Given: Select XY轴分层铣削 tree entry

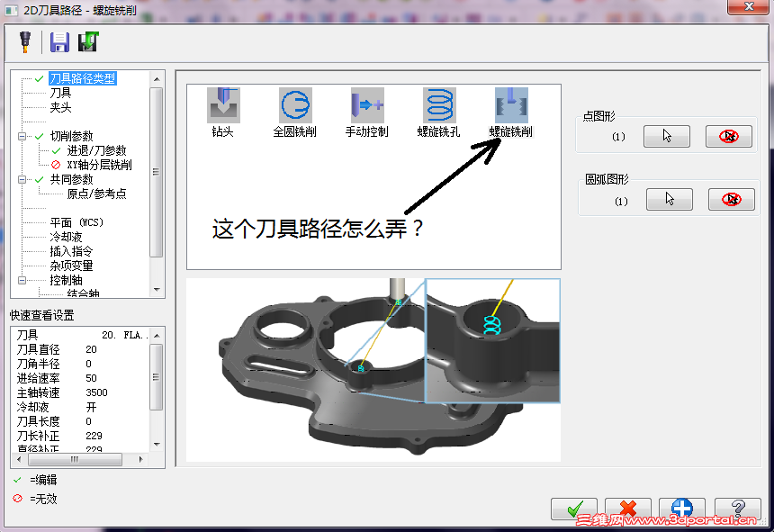Looking at the screenshot, I should 99,165.
